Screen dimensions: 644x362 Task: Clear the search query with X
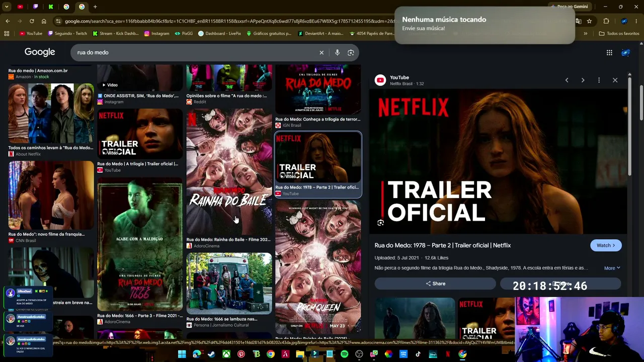pyautogui.click(x=321, y=52)
